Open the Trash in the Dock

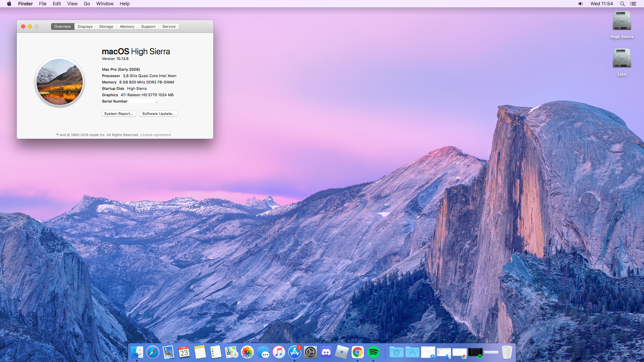[507, 352]
